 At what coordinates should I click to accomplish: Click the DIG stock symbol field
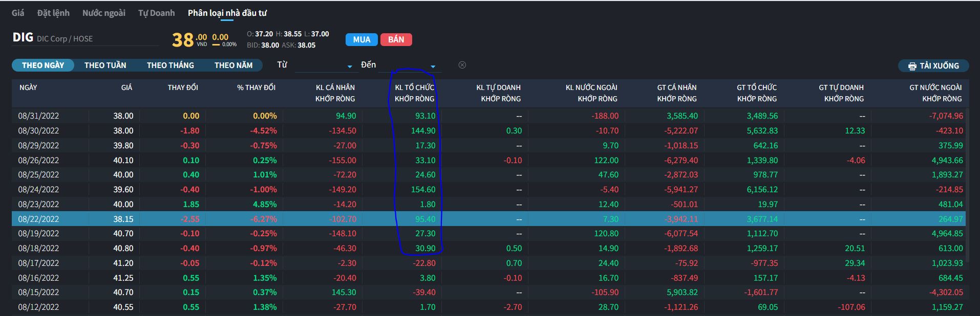(84, 38)
